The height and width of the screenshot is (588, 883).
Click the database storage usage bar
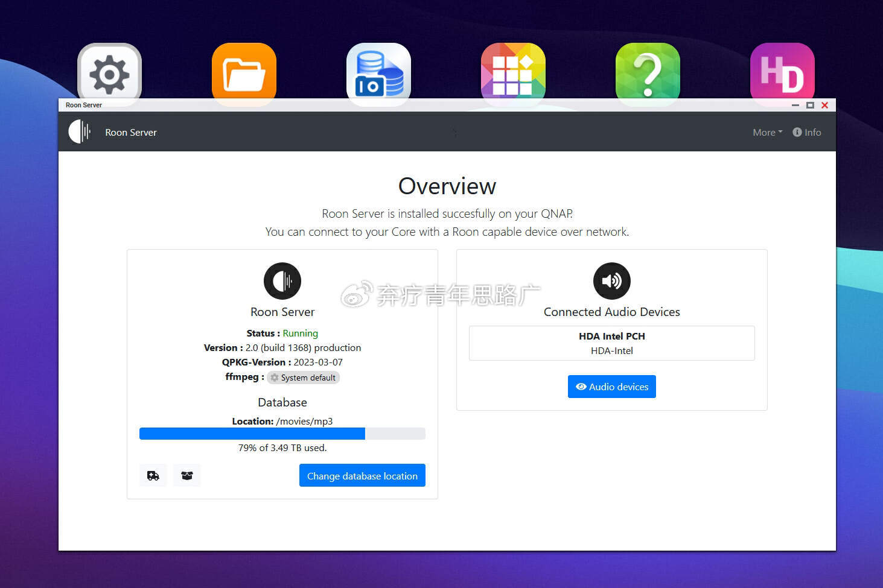282,434
